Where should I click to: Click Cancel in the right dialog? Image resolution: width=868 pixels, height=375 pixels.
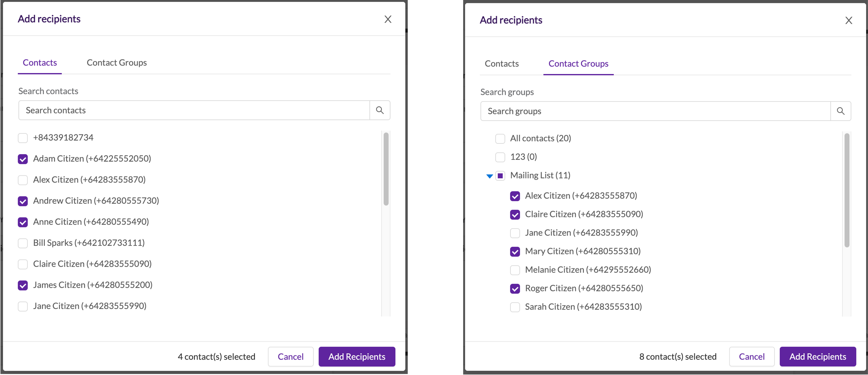point(751,356)
